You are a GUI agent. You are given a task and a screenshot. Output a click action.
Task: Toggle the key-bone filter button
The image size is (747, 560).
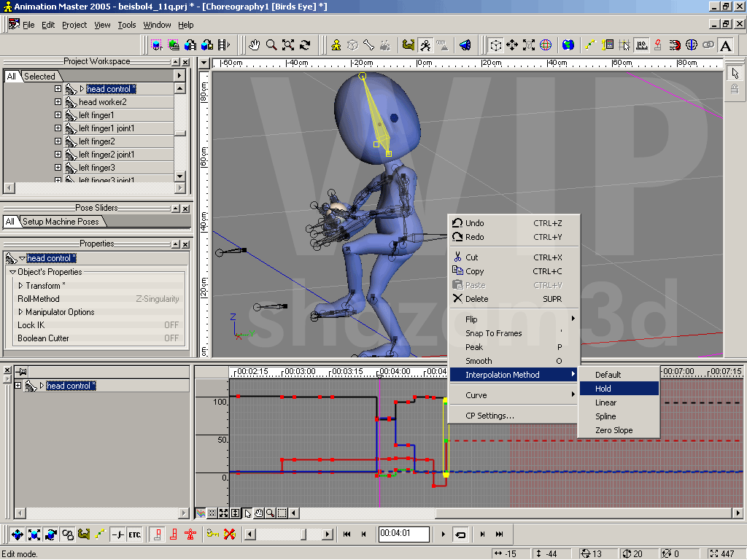(x=158, y=534)
